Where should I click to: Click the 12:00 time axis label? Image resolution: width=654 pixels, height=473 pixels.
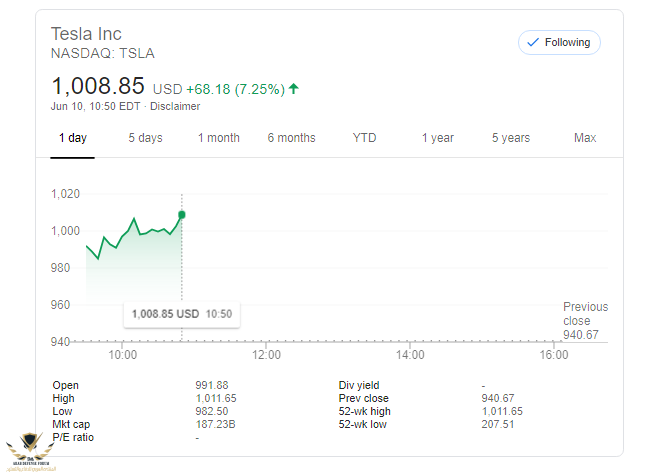click(266, 355)
